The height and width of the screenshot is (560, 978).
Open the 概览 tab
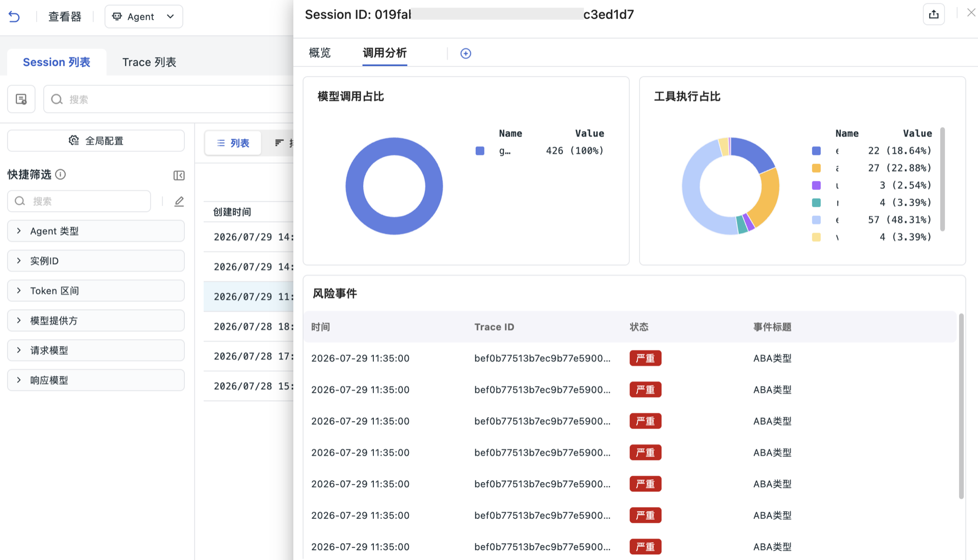[x=320, y=53]
